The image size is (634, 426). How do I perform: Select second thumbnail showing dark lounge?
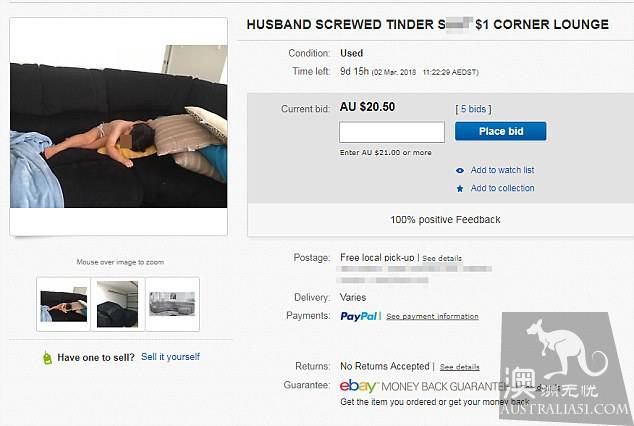coord(117,304)
